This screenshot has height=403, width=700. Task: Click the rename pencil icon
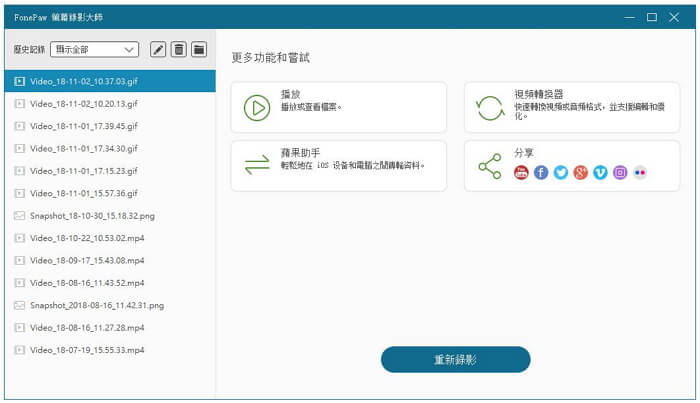pos(158,50)
